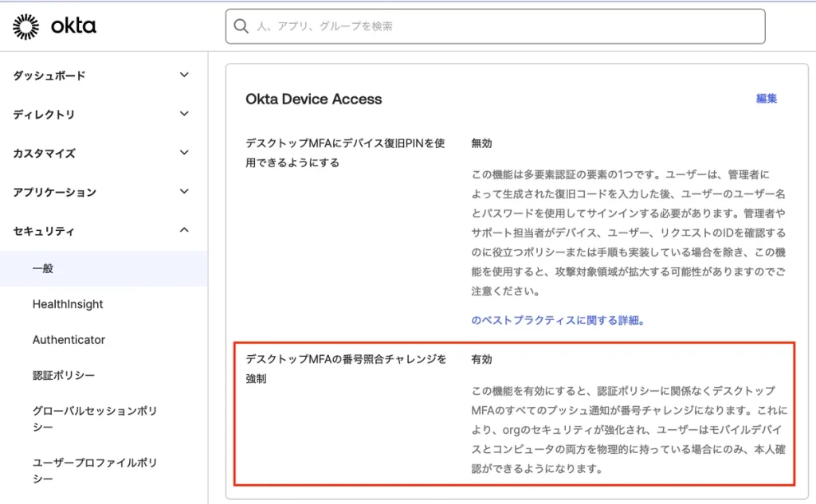This screenshot has width=816, height=504.
Task: Open the best practices details link
Action: click(x=558, y=321)
